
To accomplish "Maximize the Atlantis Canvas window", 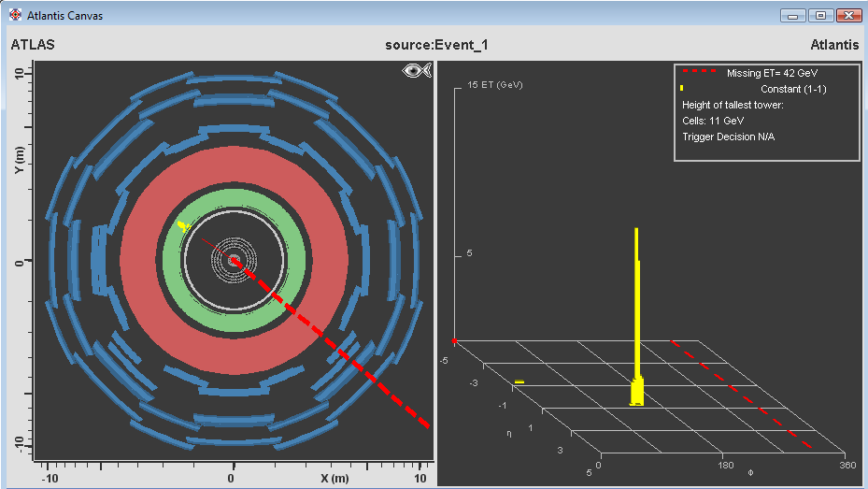I will [x=821, y=16].
